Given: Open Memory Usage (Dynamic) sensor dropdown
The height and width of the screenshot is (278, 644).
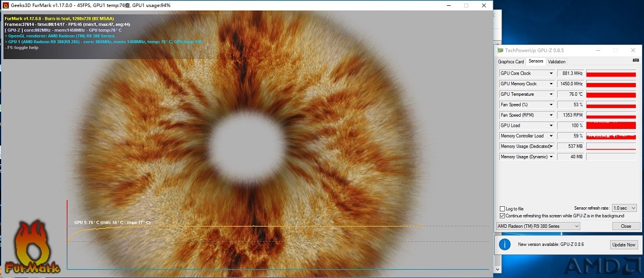Looking at the screenshot, I should 551,157.
